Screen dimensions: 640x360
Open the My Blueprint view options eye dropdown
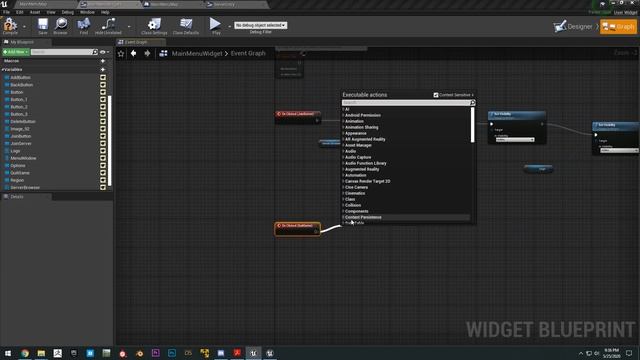pos(104,52)
